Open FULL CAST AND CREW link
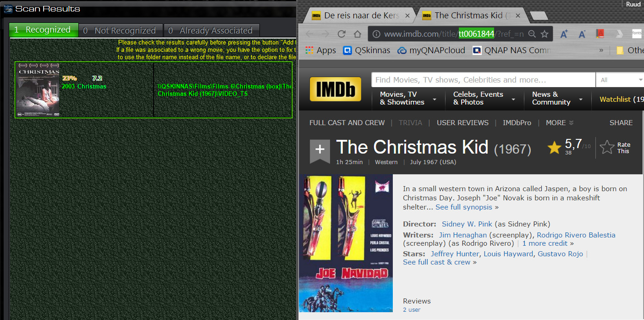This screenshot has height=320, width=644. point(347,122)
